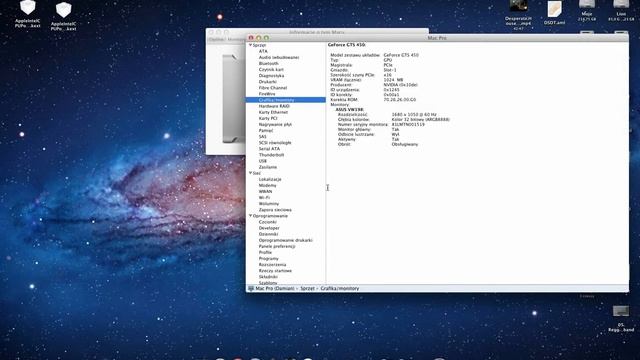The width and height of the screenshot is (640, 360).
Task: Collapse the Sprzęt section in sidebar
Action: coord(250,45)
